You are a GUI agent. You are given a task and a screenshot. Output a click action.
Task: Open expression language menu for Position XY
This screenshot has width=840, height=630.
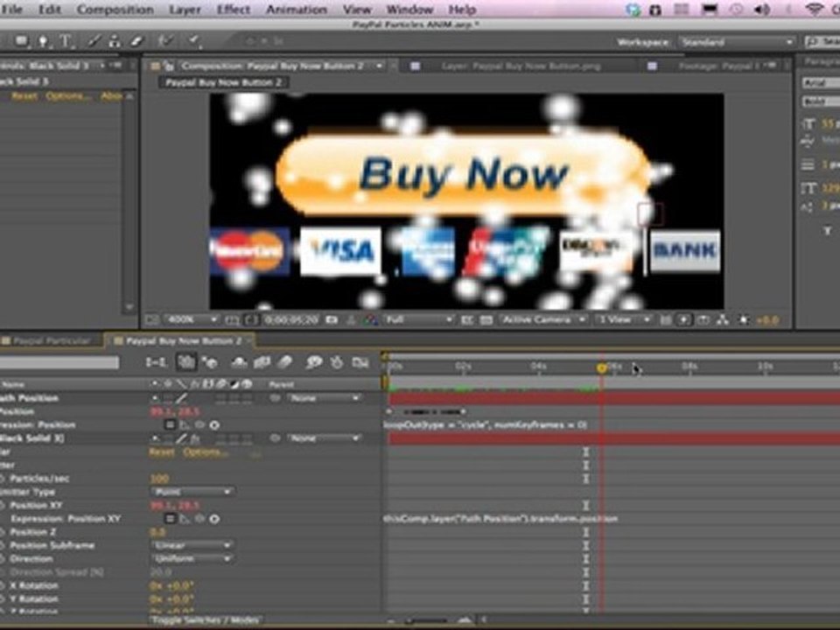coord(214,519)
